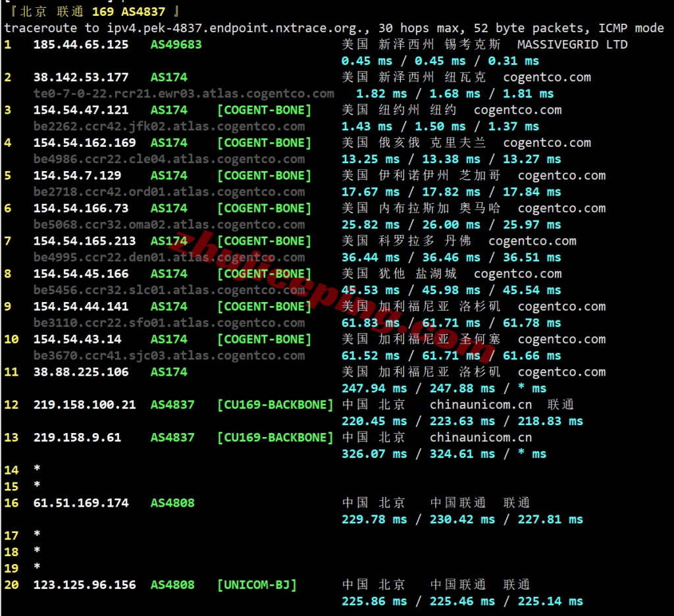This screenshot has width=674, height=616.
Task: Click hostname te0-7-0-22.rcr21.ewr03.atlas.cogentco.com
Action: pyautogui.click(x=184, y=94)
